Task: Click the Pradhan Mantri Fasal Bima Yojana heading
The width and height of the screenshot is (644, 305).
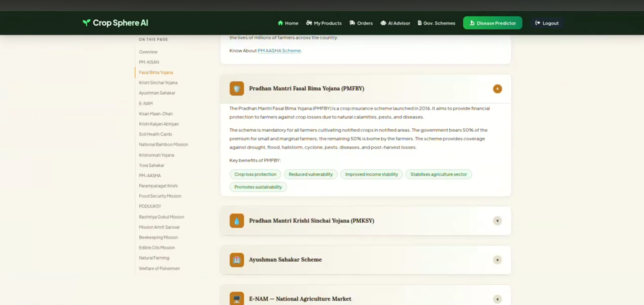Action: tap(307, 88)
